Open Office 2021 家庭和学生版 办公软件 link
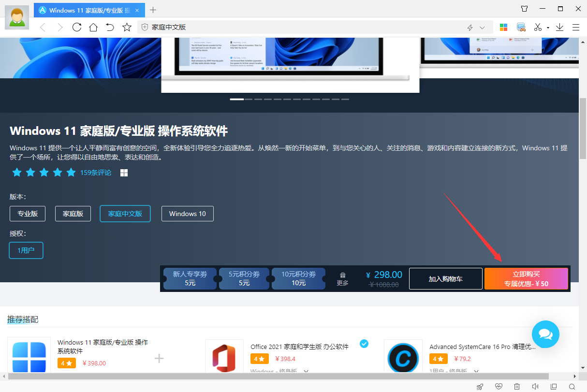This screenshot has width=587, height=392. coord(300,347)
